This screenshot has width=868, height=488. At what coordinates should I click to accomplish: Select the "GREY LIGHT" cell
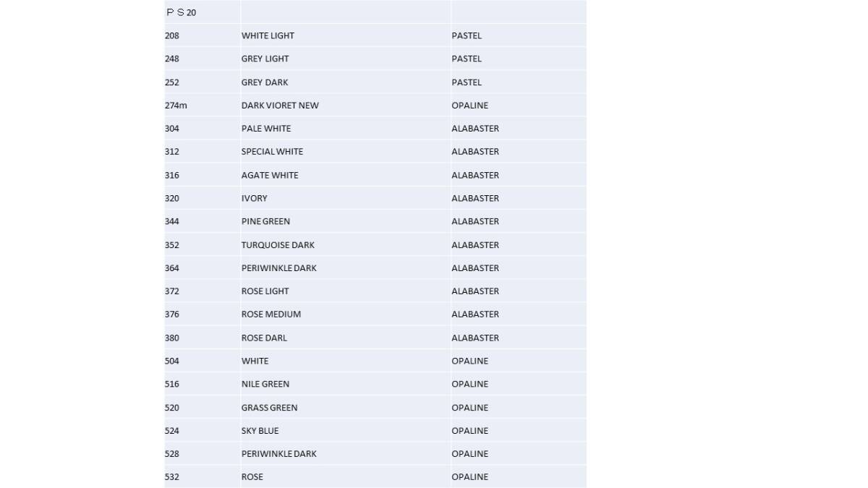pos(265,59)
